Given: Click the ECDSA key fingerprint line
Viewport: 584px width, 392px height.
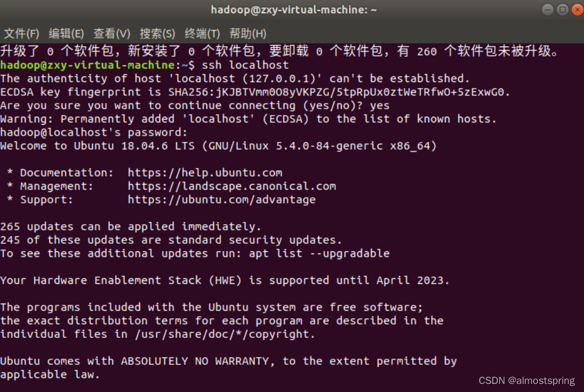Looking at the screenshot, I should coord(253,92).
